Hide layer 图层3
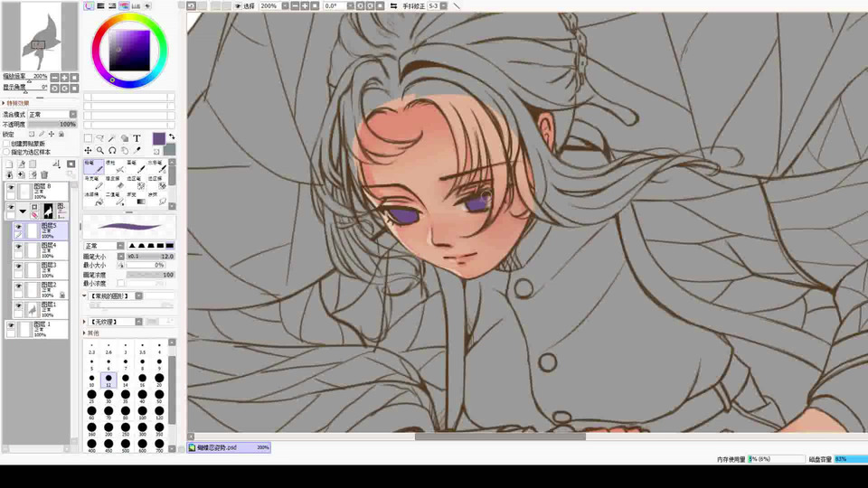This screenshot has width=868, height=488. coord(18,267)
